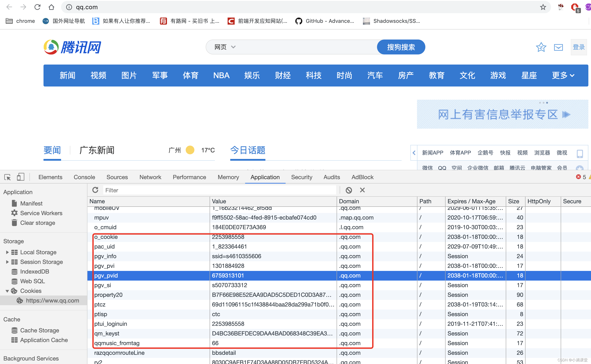Expand the Local Storage tree arrow
This screenshot has height=364, width=591.
7,252
